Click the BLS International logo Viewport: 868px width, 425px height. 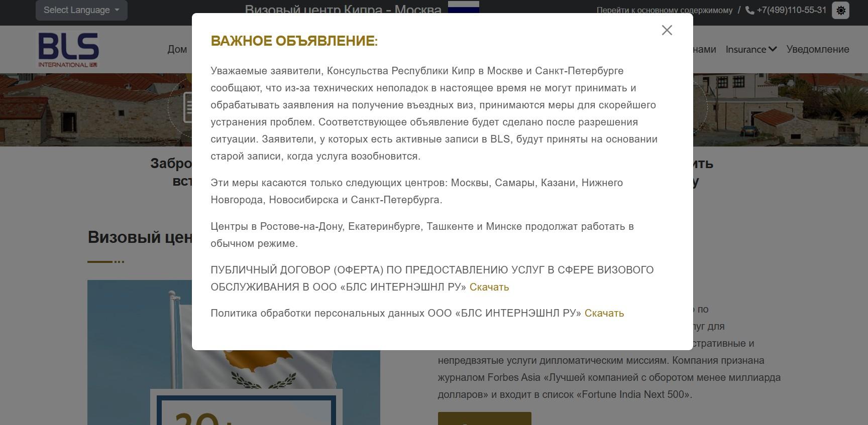click(69, 50)
